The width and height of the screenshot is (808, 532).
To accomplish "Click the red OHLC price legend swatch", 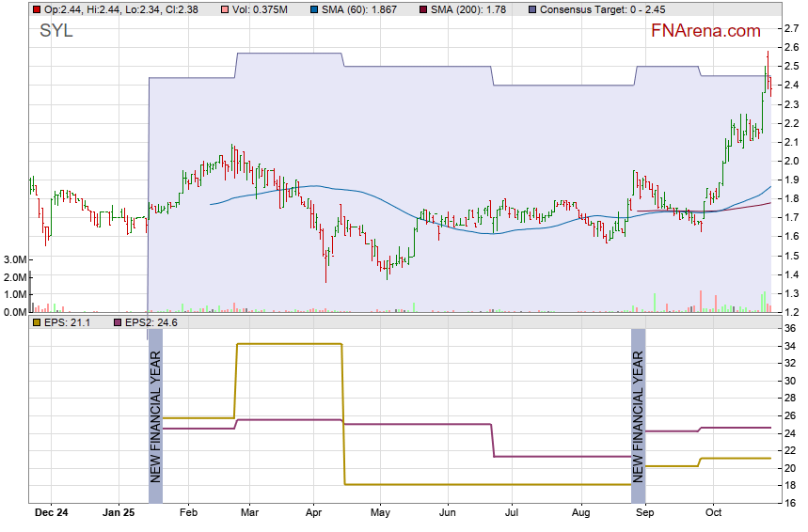I will [x=36, y=9].
